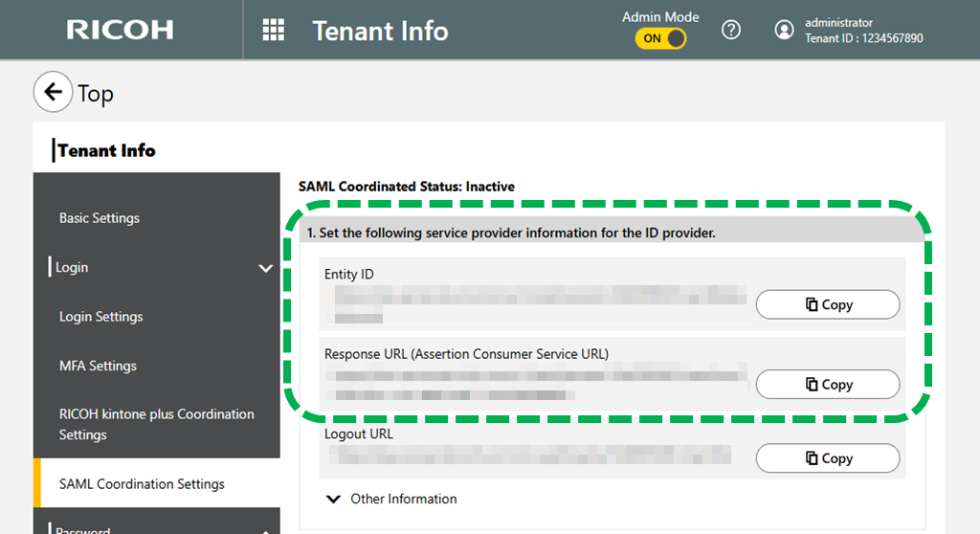
Task: Click the Tenant Info header title
Action: tap(380, 31)
